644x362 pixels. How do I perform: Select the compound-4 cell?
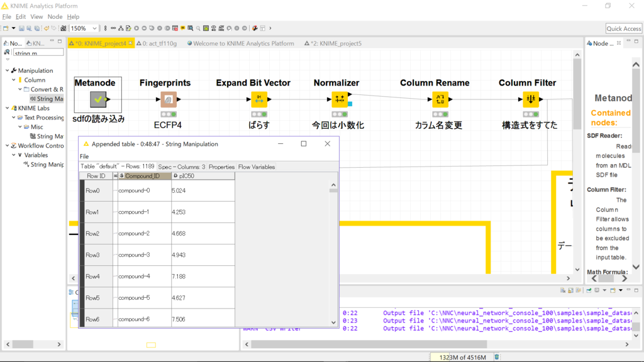click(x=144, y=277)
